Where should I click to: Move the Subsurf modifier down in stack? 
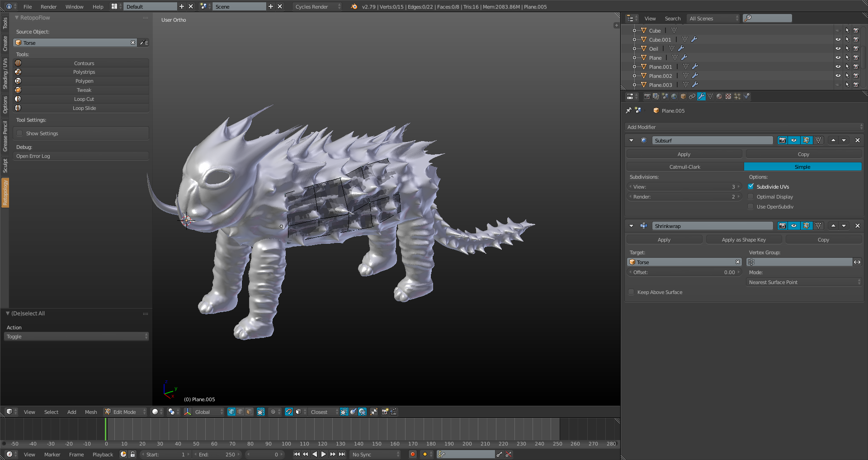tap(844, 140)
